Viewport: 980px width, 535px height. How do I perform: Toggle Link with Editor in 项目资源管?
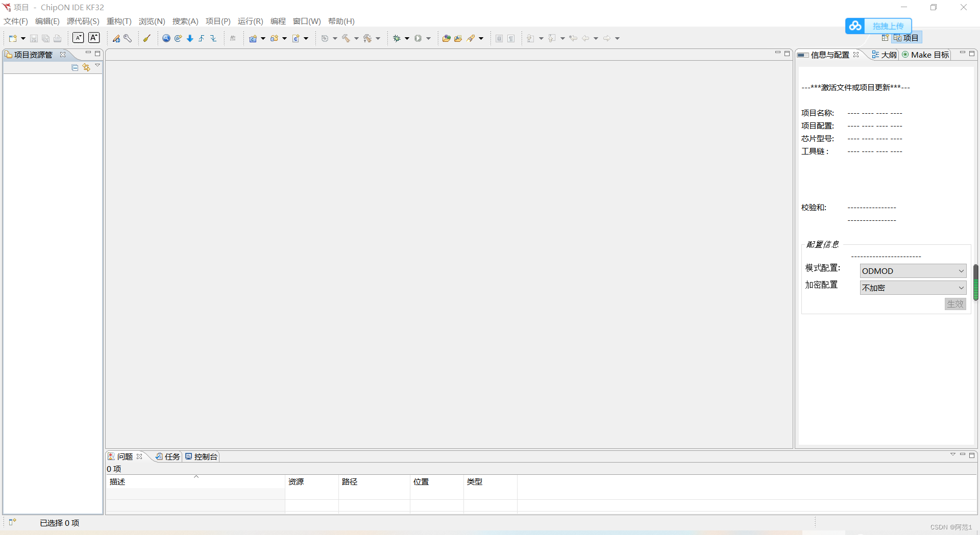point(86,67)
